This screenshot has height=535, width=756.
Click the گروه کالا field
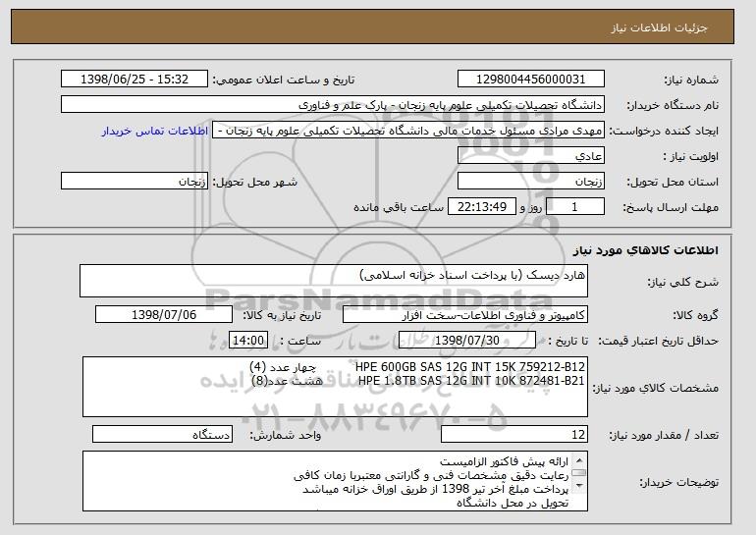pyautogui.click(x=465, y=315)
